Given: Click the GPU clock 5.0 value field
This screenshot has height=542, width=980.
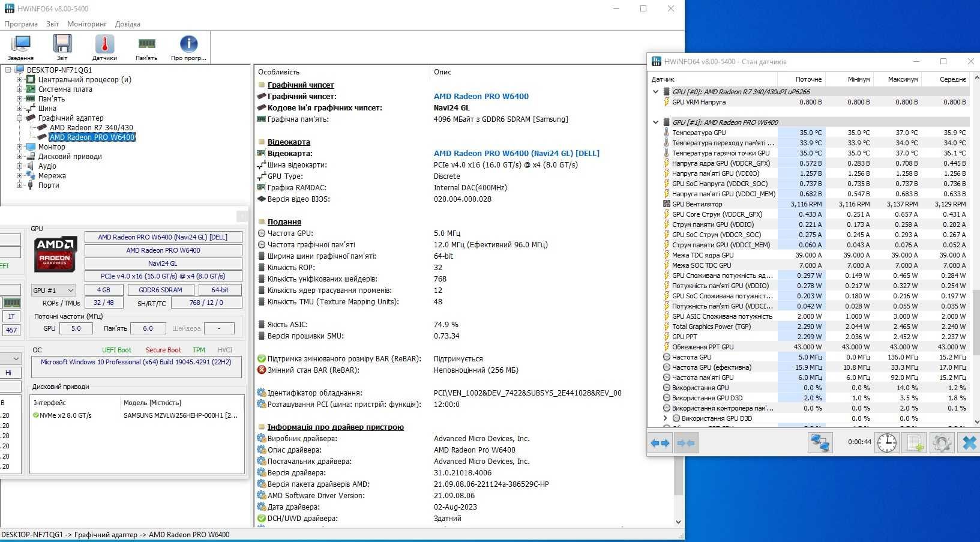Looking at the screenshot, I should coord(76,328).
